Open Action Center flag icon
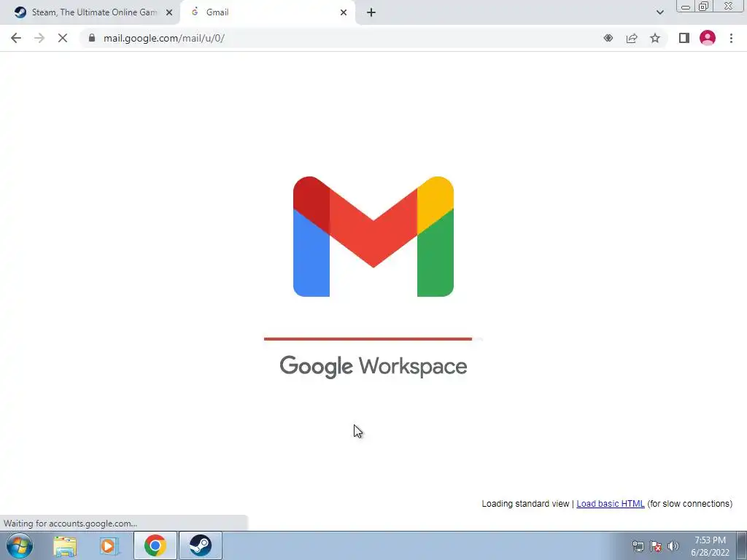747x560 pixels. pos(656,546)
